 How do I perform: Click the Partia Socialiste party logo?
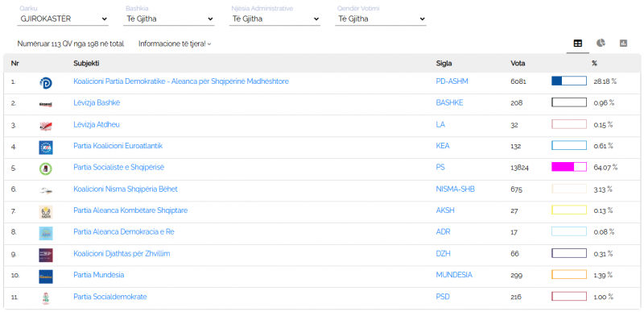coord(46,168)
